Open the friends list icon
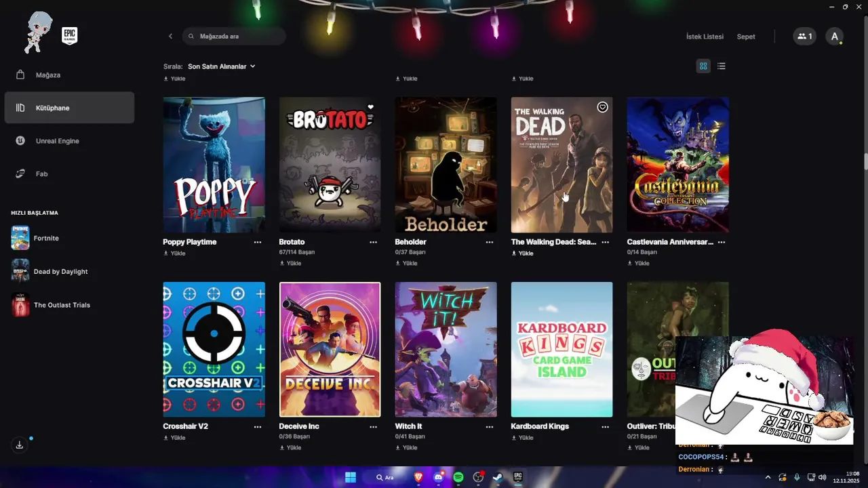 coord(805,37)
